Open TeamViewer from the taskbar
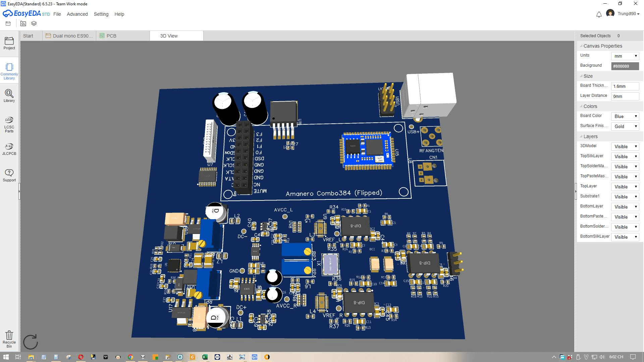This screenshot has height=362, width=644. 217,357
